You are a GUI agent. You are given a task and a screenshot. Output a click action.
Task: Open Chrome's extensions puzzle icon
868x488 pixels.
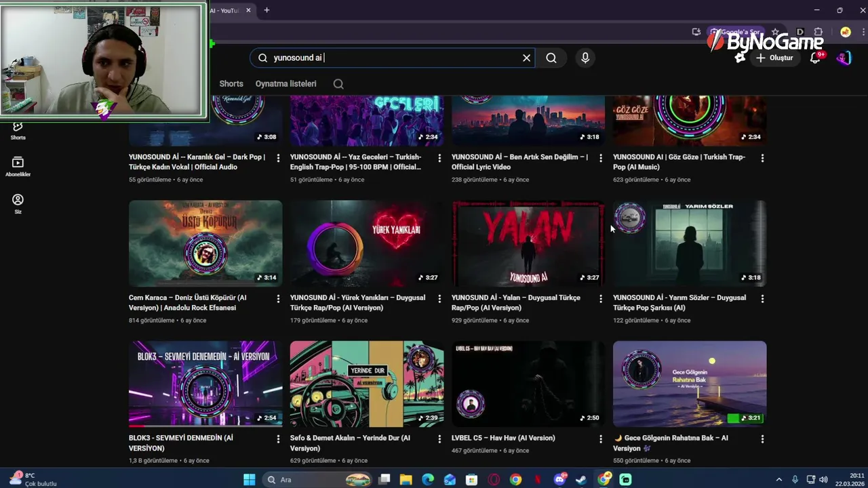[x=818, y=32]
